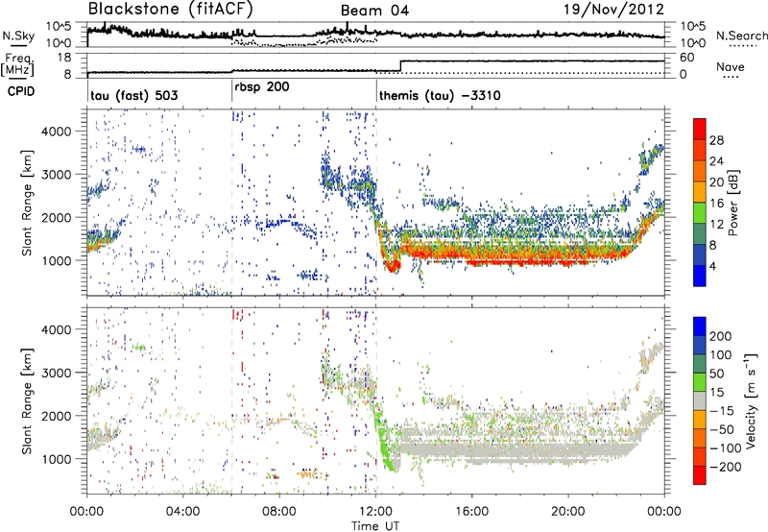This screenshot has width=768, height=532.
Task: Click the '4000' tick on the power panel
Action: point(57,132)
